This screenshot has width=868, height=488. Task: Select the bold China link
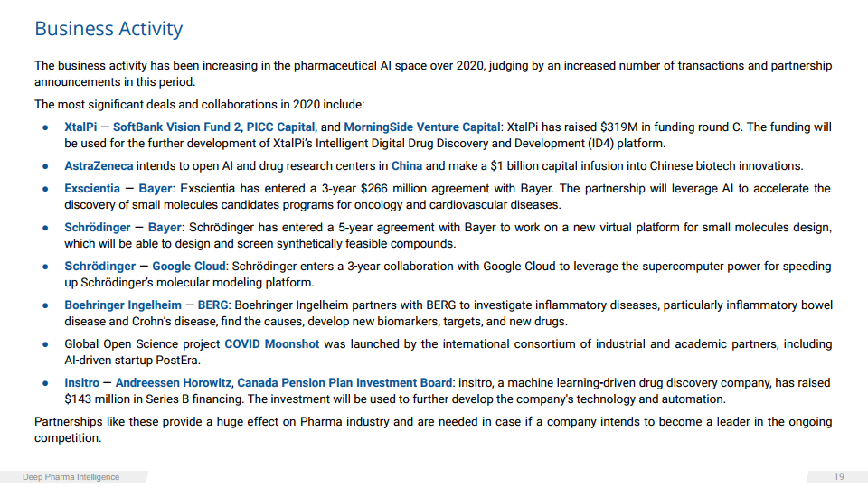406,166
